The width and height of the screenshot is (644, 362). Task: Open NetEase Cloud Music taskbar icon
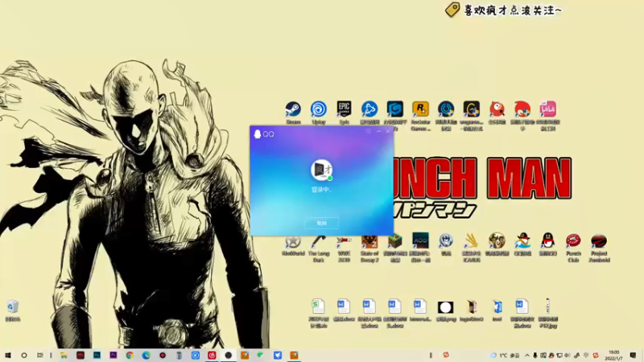coord(212,355)
